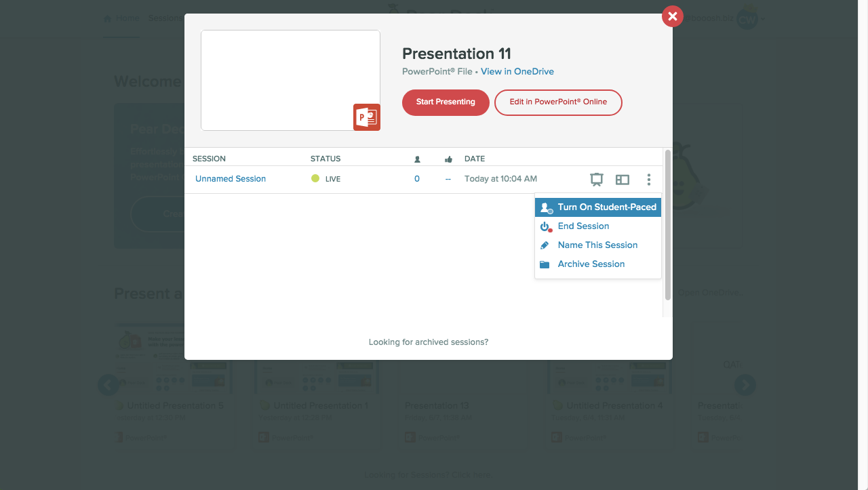Click the person icon column header
Image resolution: width=868 pixels, height=490 pixels.
417,159
